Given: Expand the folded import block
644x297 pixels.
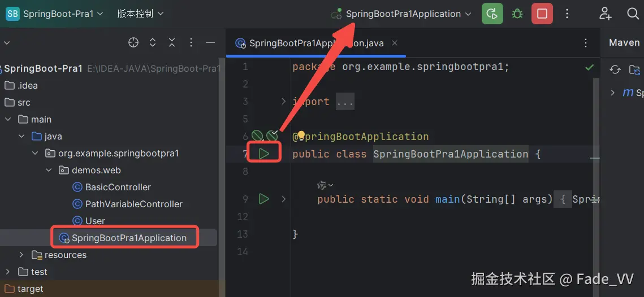Looking at the screenshot, I should click(283, 101).
